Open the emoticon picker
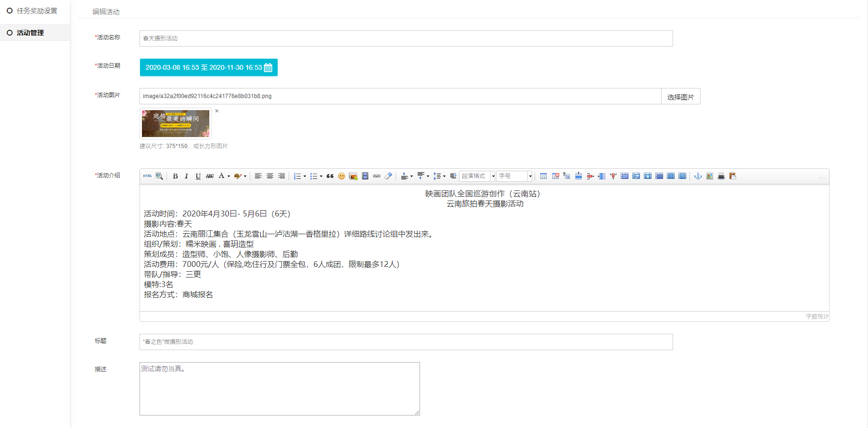Image resolution: width=868 pixels, height=428 pixels. 342,176
